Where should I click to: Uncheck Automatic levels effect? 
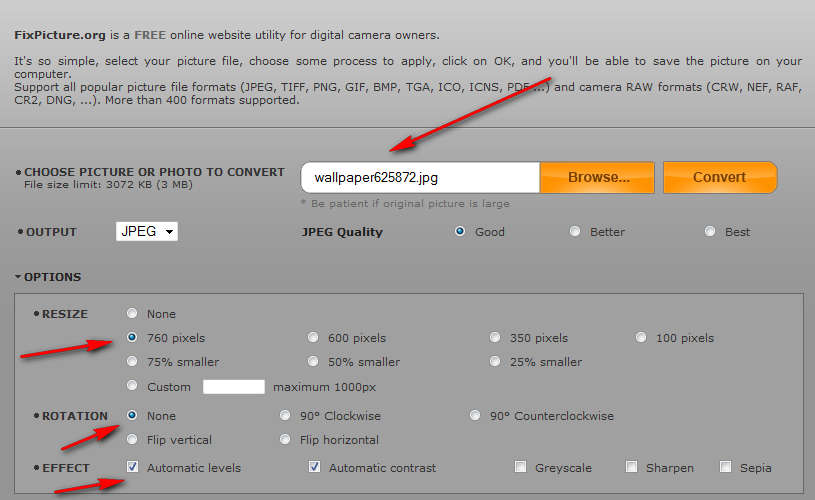[133, 467]
